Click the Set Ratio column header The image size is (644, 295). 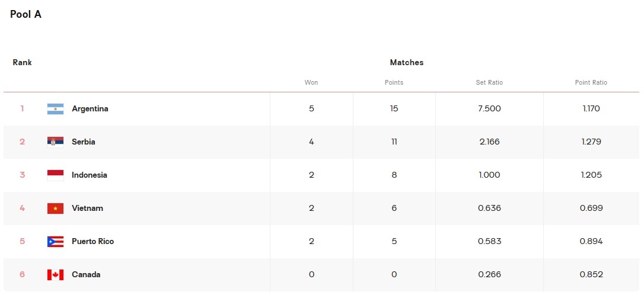click(489, 82)
